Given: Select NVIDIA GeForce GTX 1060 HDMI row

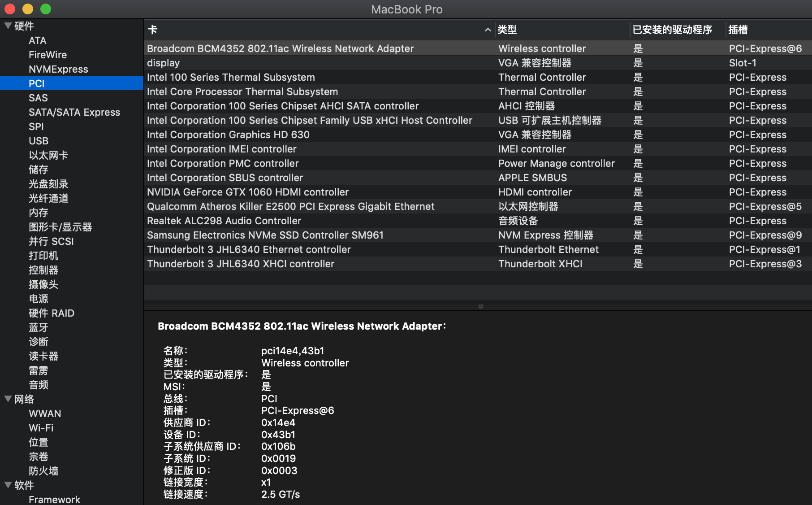Looking at the screenshot, I should 478,192.
